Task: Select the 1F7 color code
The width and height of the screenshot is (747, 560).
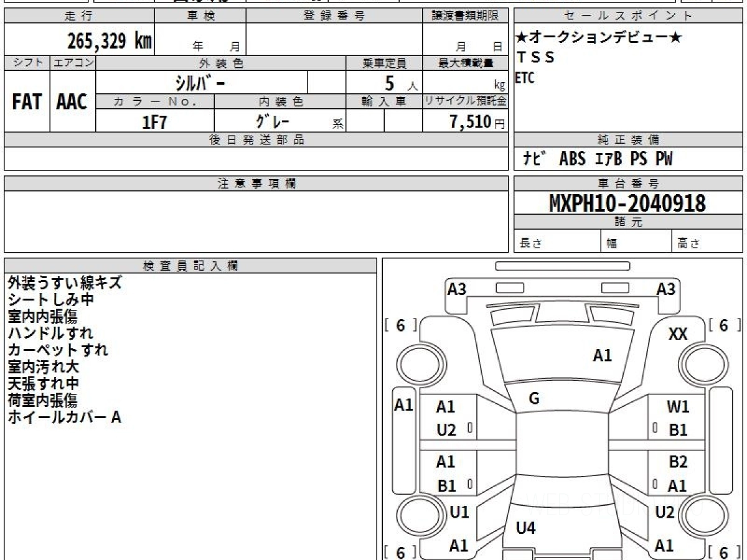Action: tap(155, 121)
